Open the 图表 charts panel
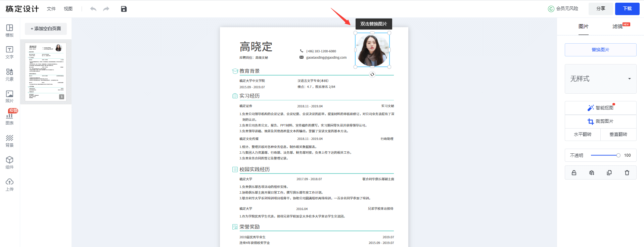Image resolution: width=644 pixels, height=247 pixels. tap(9, 118)
